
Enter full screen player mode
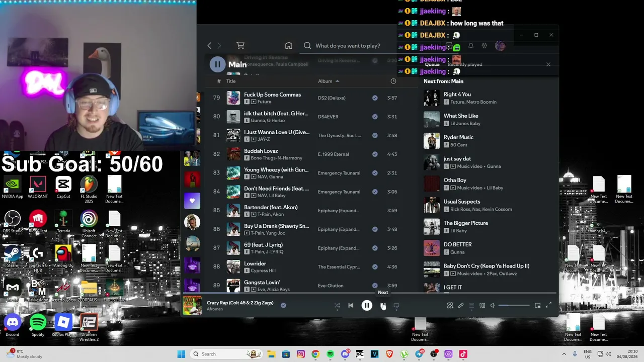click(x=548, y=306)
